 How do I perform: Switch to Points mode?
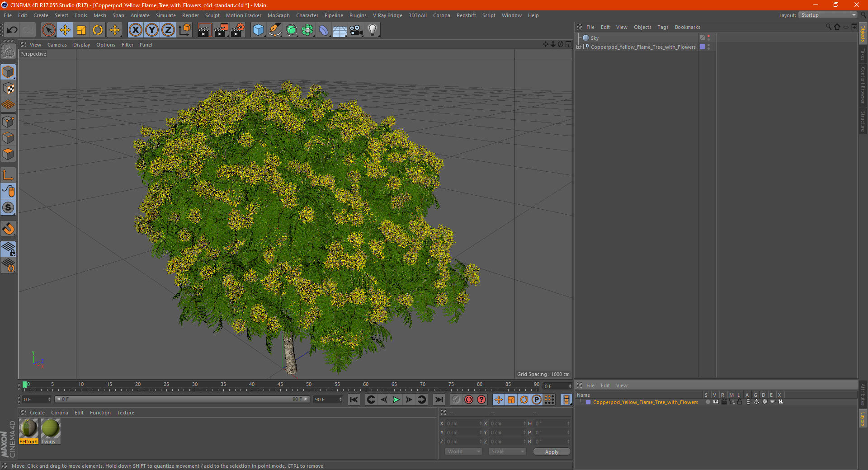pos(8,122)
